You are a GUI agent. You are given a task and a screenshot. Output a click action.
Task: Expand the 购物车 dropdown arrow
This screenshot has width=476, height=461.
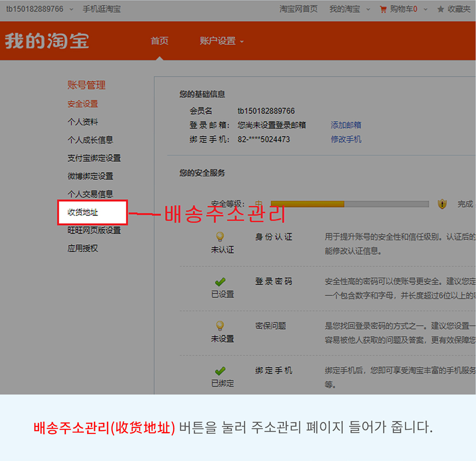tap(426, 10)
